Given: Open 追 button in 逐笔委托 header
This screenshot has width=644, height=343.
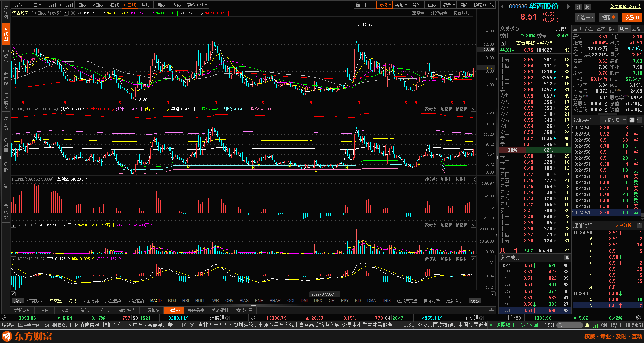Looking at the screenshot, I should [632, 120].
